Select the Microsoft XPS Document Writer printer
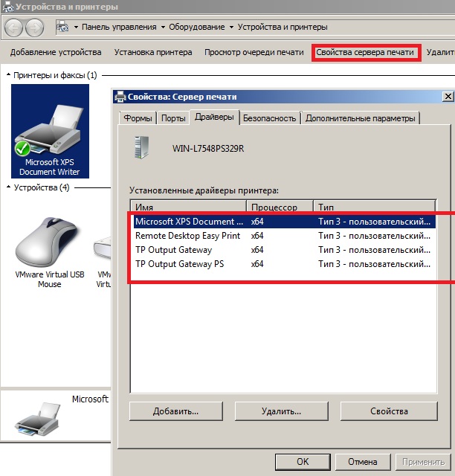The height and width of the screenshot is (476, 455). click(x=50, y=131)
